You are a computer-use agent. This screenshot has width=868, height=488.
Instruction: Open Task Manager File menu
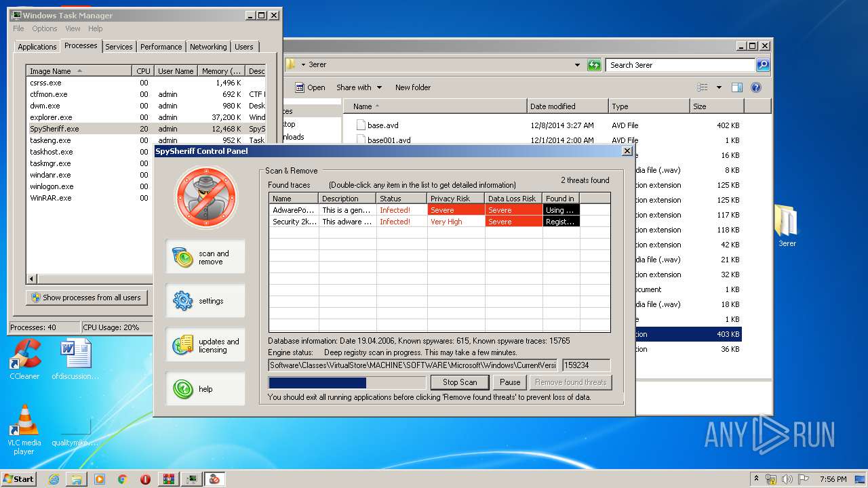click(x=18, y=28)
